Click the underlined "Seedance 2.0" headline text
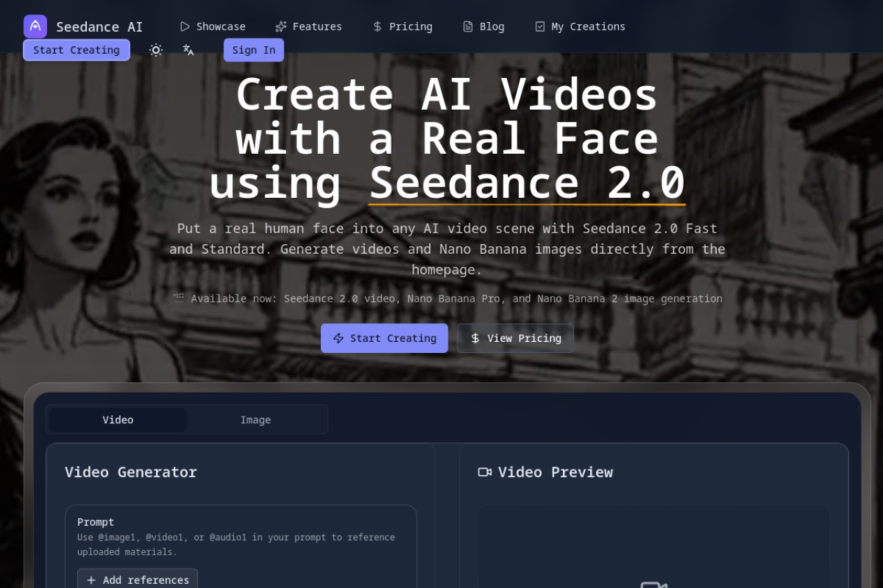Viewport: 883px width, 588px height. (x=527, y=183)
